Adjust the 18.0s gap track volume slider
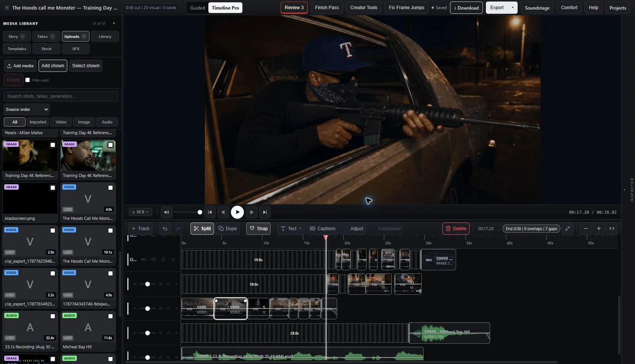Image resolution: width=635 pixels, height=364 pixels. pos(148,284)
